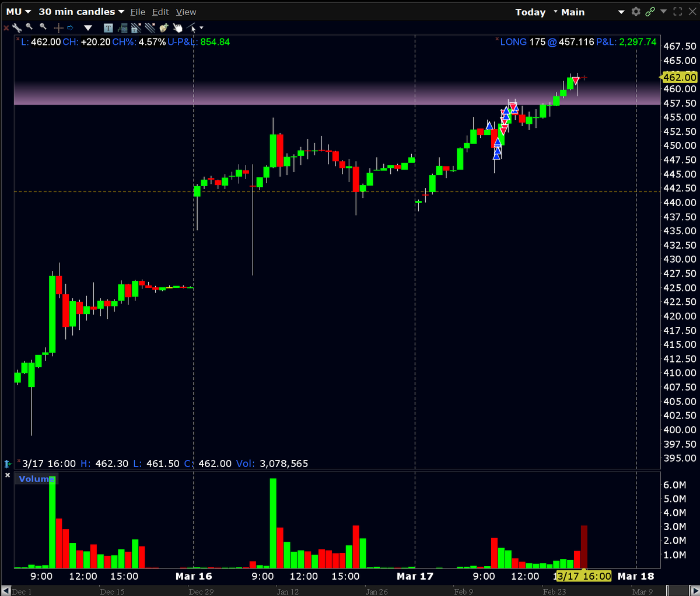Select the text annotation T tool
Viewport: 700px width, 596px height.
(x=108, y=27)
